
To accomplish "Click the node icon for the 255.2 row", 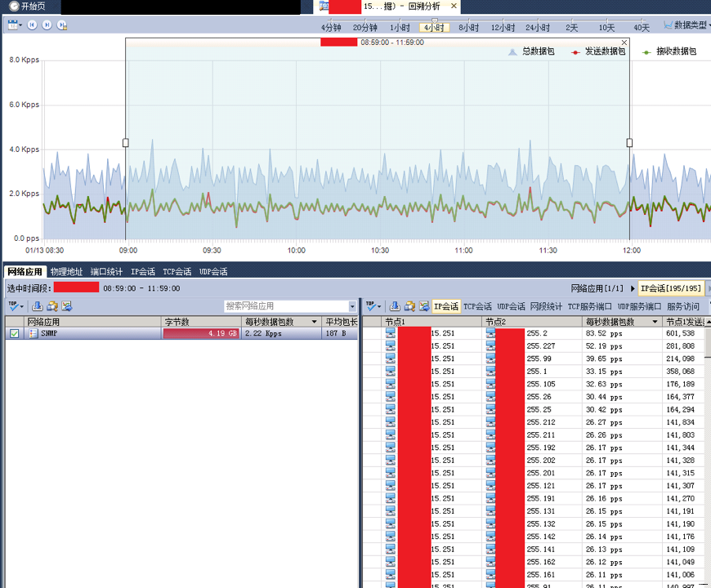I will point(490,333).
